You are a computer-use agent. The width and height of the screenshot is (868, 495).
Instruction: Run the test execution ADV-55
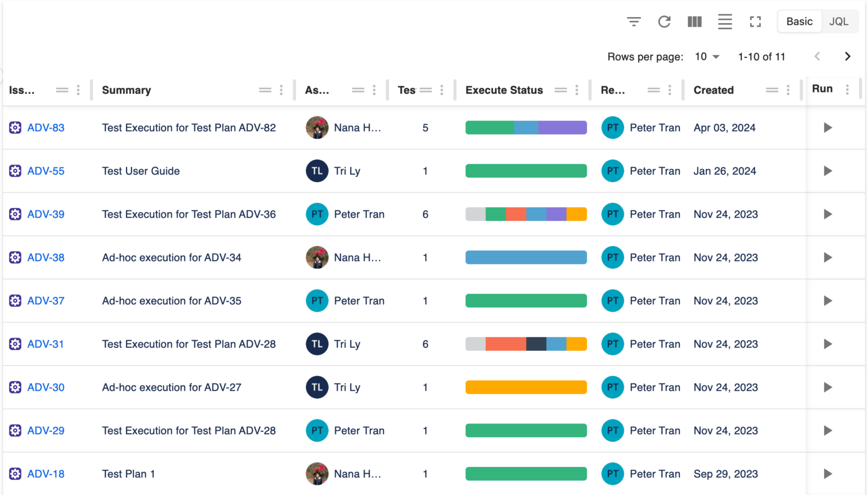click(x=827, y=171)
